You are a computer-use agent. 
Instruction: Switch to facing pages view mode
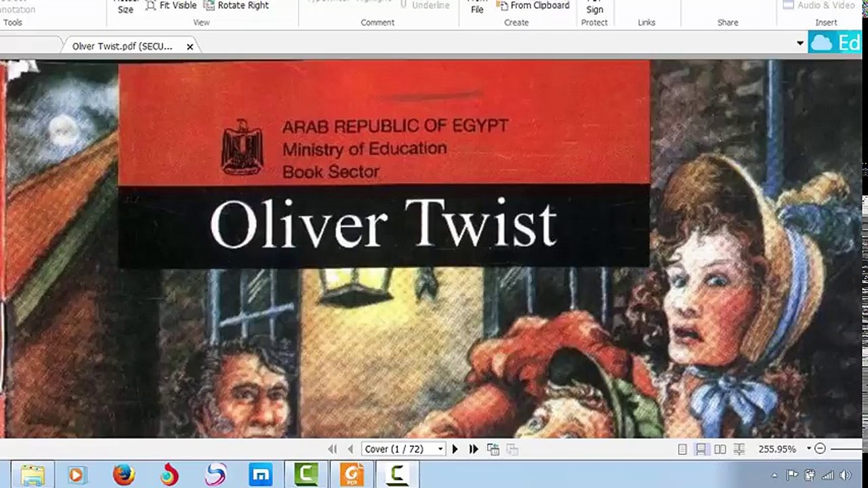coord(720,449)
